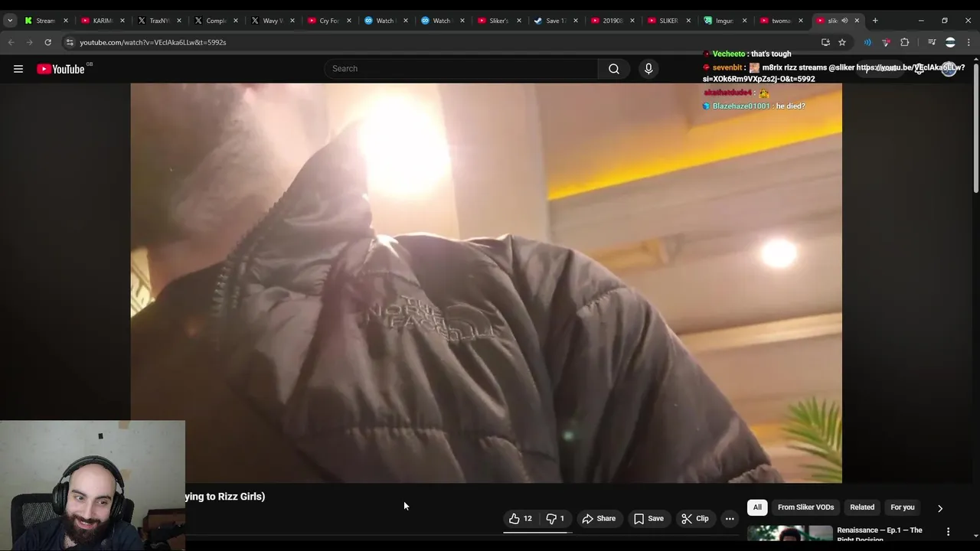The width and height of the screenshot is (980, 551).
Task: Save video to a playlist
Action: [648, 518]
